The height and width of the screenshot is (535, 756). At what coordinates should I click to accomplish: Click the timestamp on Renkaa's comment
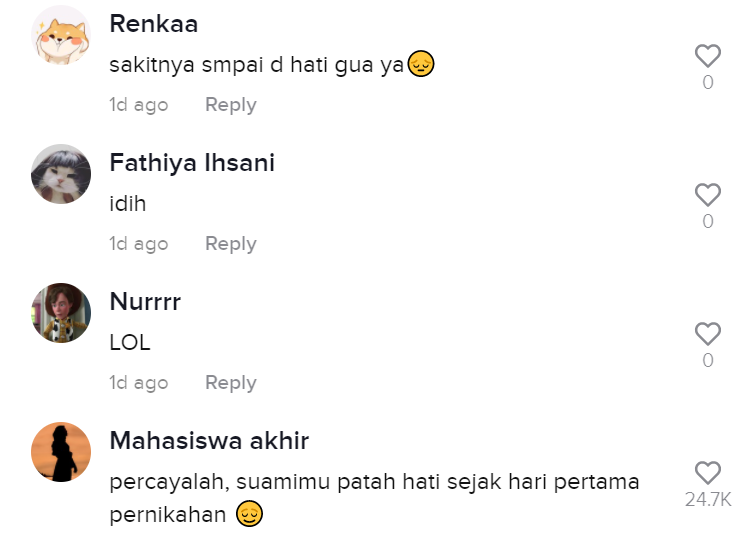138,105
